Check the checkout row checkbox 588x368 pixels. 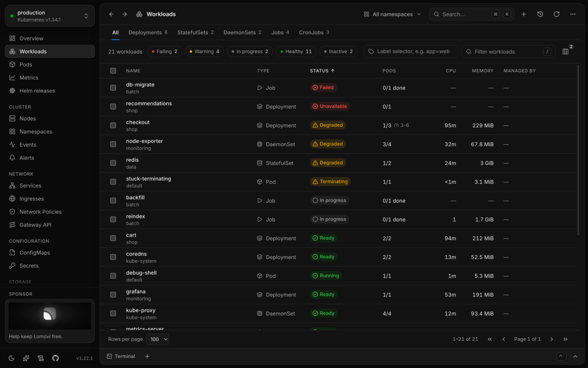click(113, 126)
